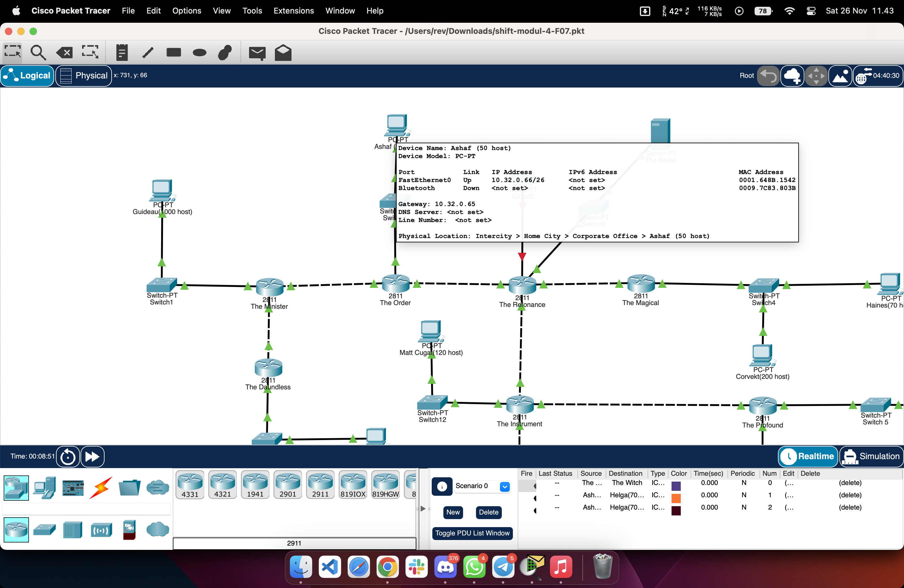Open the Scenario 0 dropdown
The height and width of the screenshot is (588, 904).
point(505,486)
